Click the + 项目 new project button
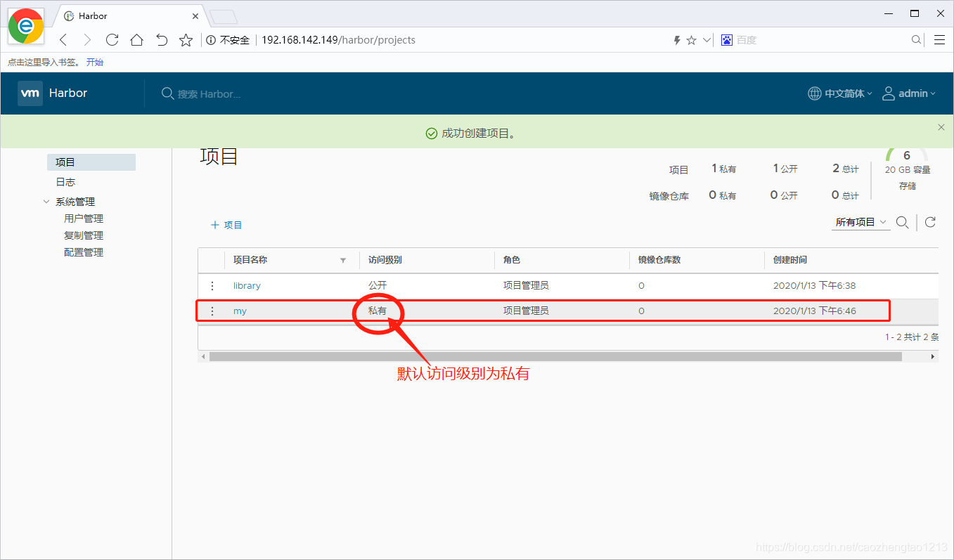 [x=226, y=225]
